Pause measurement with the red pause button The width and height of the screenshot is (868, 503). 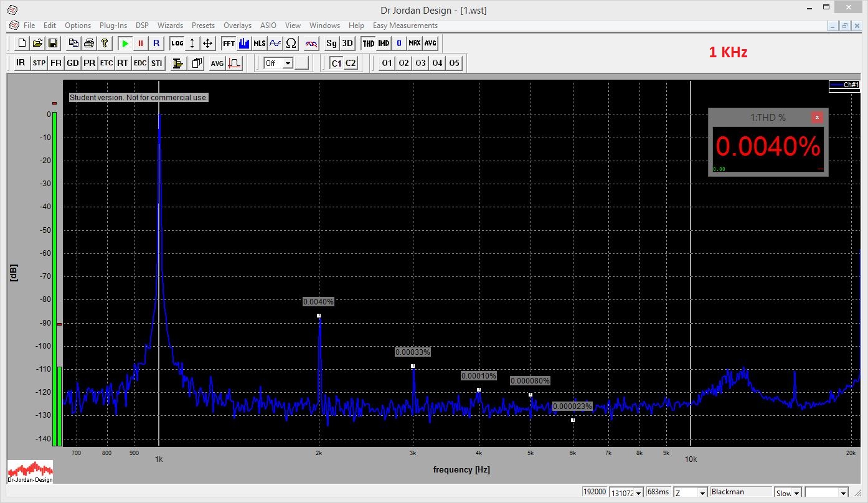141,44
